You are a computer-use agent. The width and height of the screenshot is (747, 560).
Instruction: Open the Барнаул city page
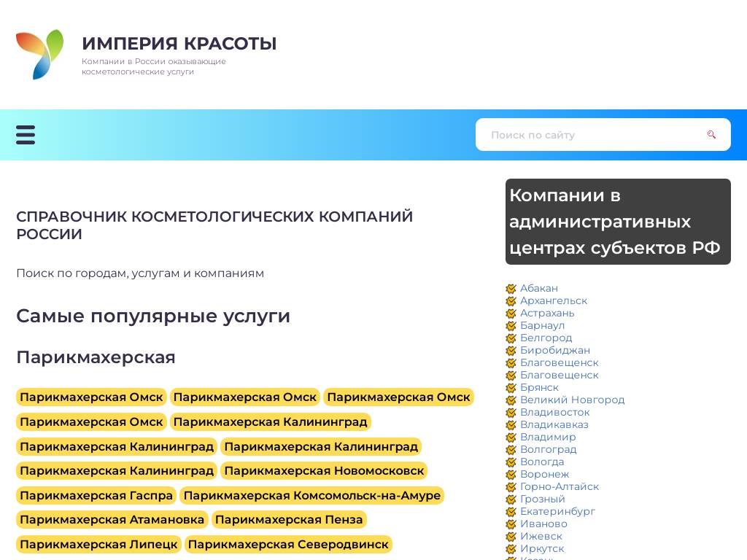pyautogui.click(x=543, y=325)
